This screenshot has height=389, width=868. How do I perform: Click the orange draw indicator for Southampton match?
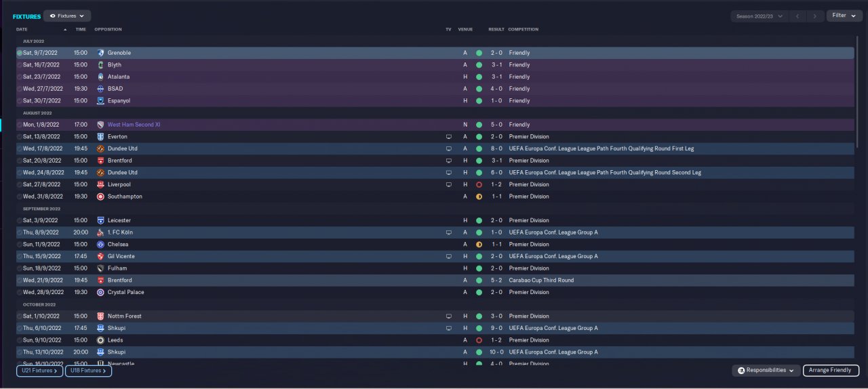[x=479, y=197]
